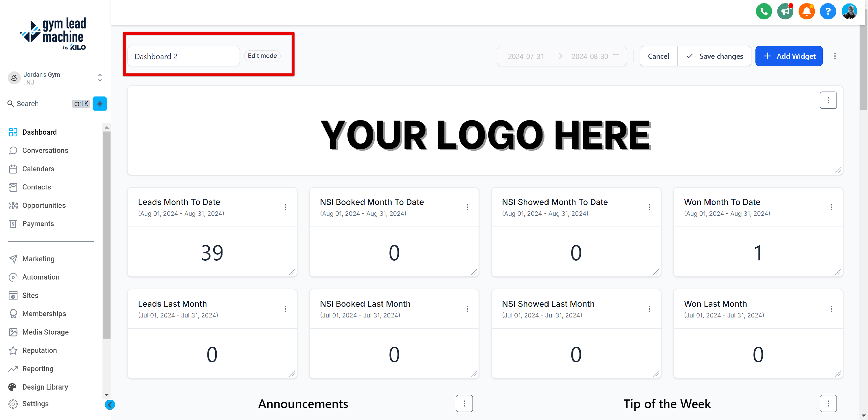Click the blue help question mark icon
Viewport: 868px width, 420px height.
(827, 12)
